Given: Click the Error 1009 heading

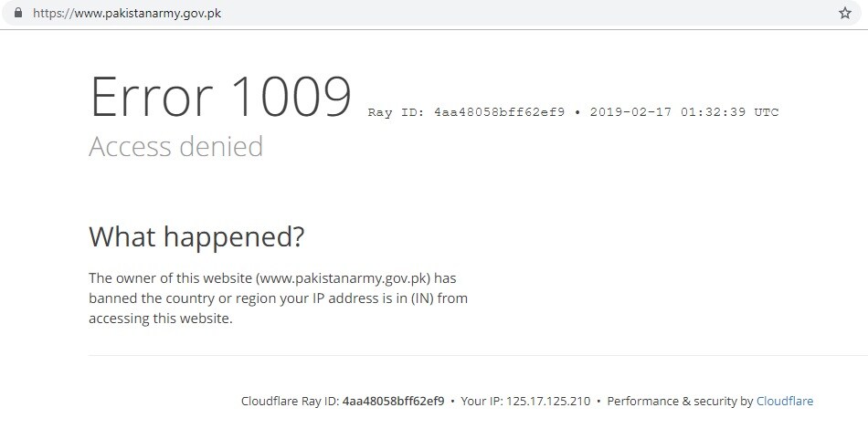Looking at the screenshot, I should point(220,98).
